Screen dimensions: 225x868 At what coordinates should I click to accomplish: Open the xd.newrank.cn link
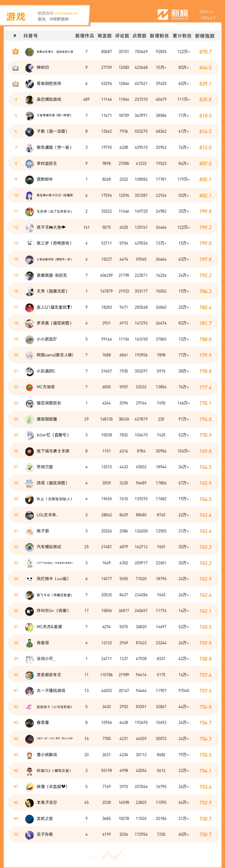(65, 14)
